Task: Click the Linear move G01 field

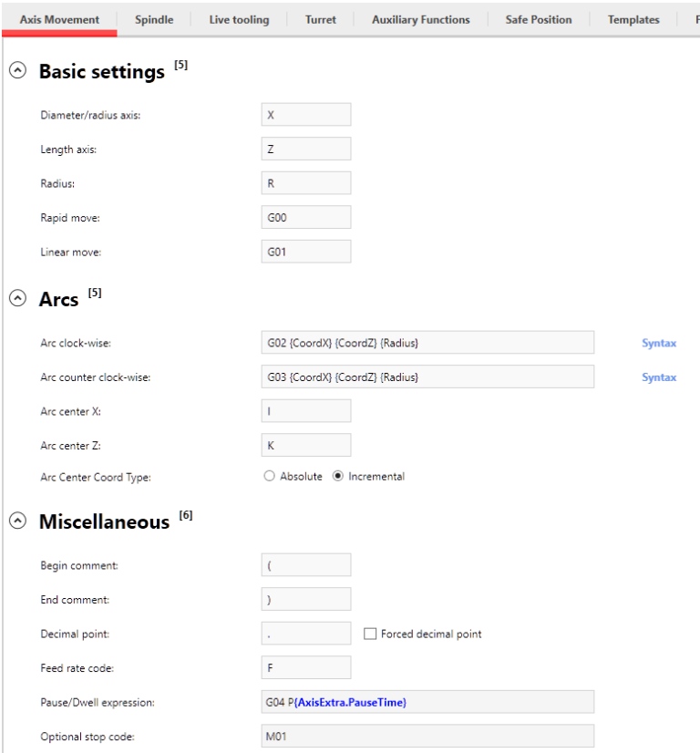Action: pos(306,252)
